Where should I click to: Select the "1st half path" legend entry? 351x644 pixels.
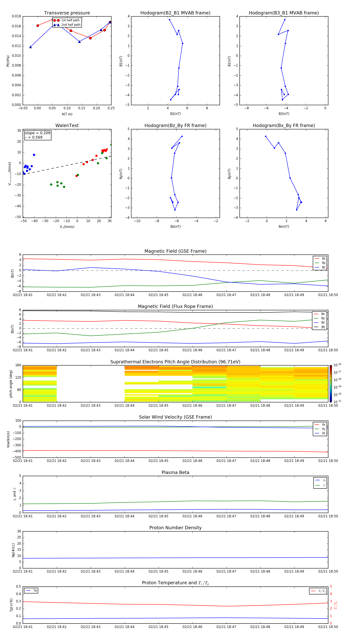tap(67, 20)
